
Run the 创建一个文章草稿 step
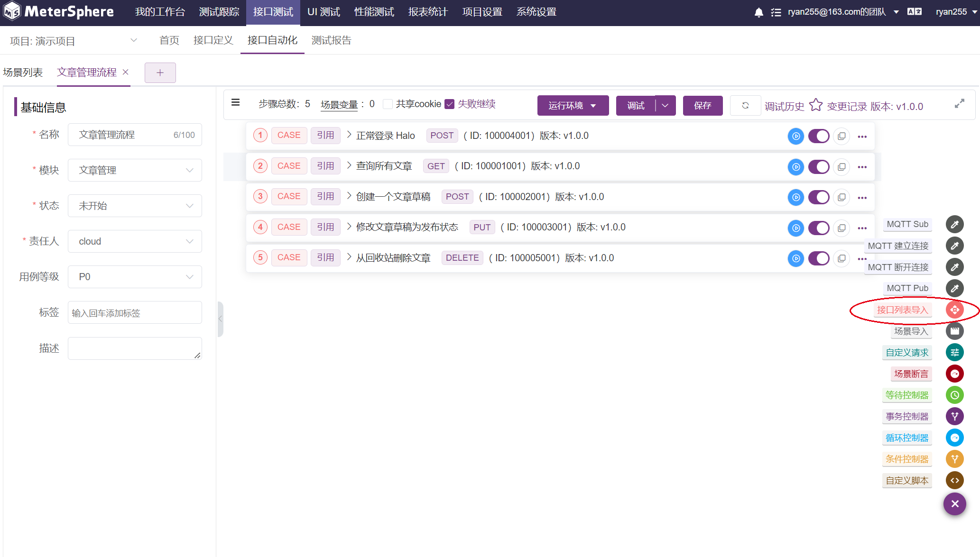(x=795, y=197)
